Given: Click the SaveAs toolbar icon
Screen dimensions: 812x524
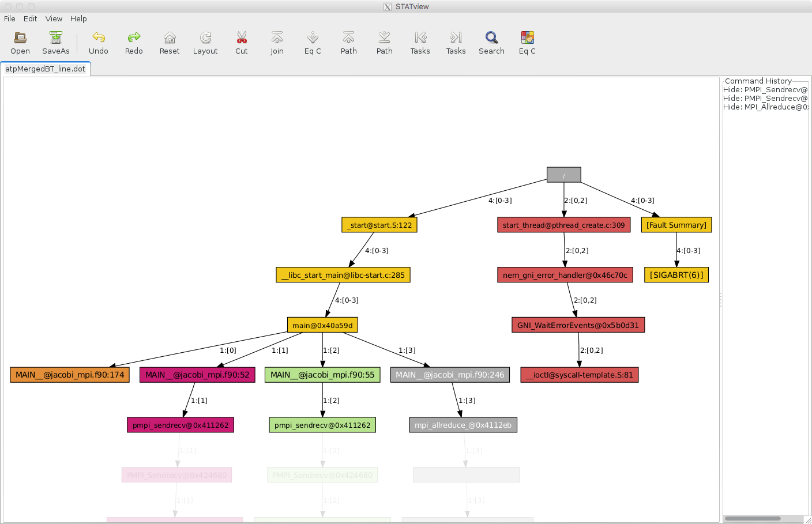Looking at the screenshot, I should (55, 42).
